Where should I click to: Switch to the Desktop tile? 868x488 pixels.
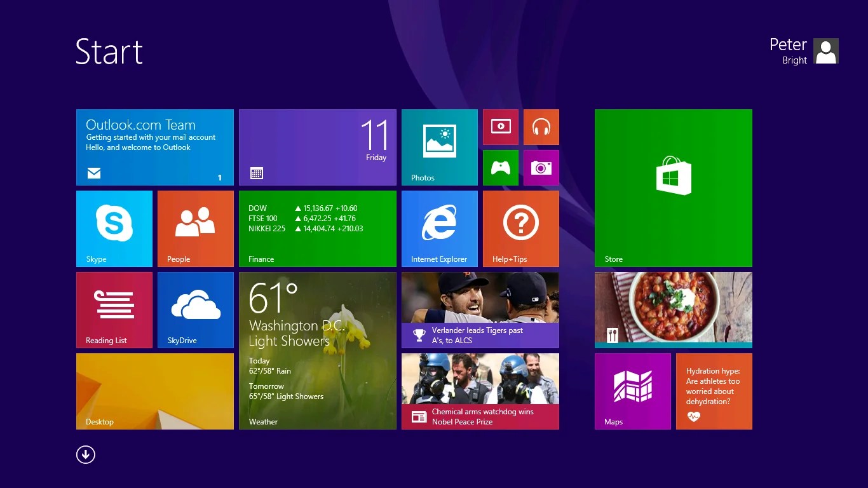[x=154, y=391]
